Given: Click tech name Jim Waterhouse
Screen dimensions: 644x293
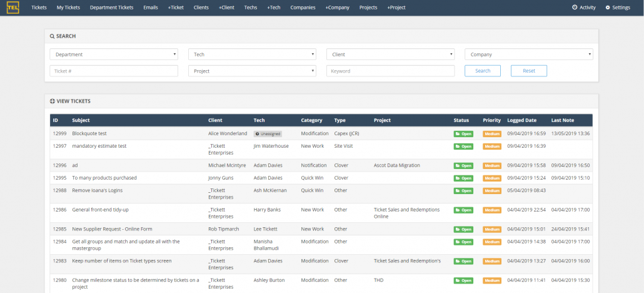Looking at the screenshot, I should pyautogui.click(x=271, y=146).
